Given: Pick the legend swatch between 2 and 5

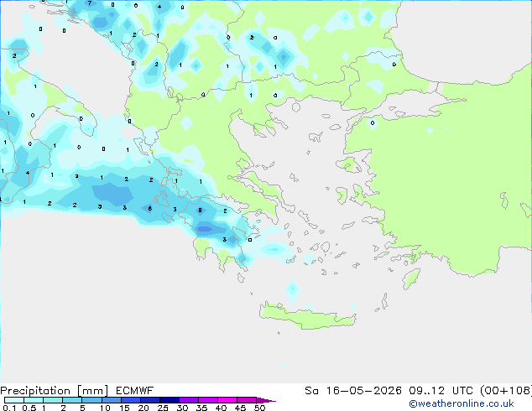Looking at the screenshot, I should pyautogui.click(x=72, y=400).
